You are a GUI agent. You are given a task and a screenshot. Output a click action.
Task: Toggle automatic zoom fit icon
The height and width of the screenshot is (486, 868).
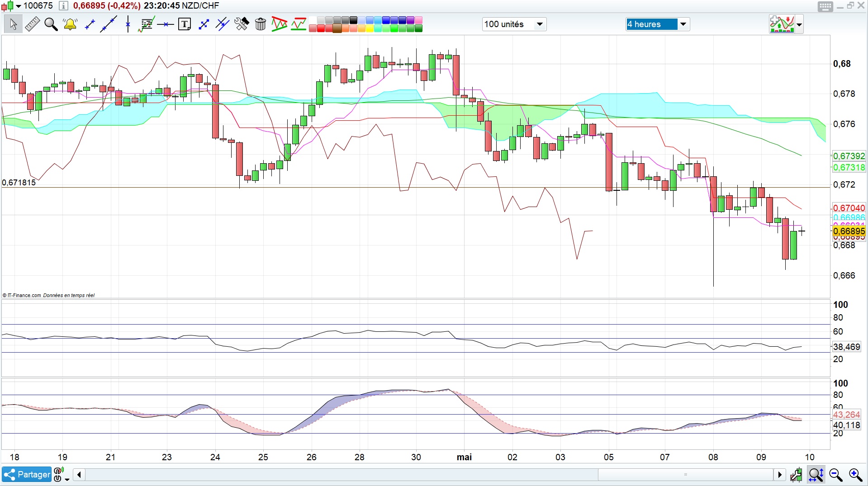click(x=816, y=475)
